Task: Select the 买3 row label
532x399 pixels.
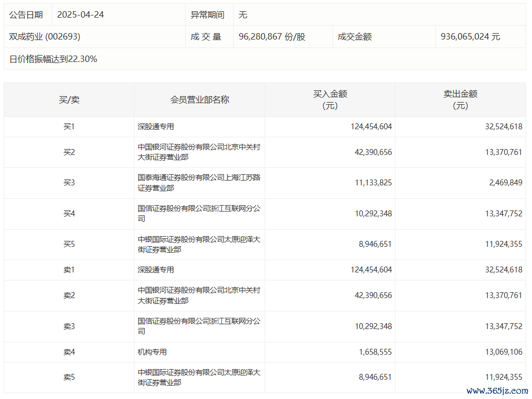Action: point(69,183)
